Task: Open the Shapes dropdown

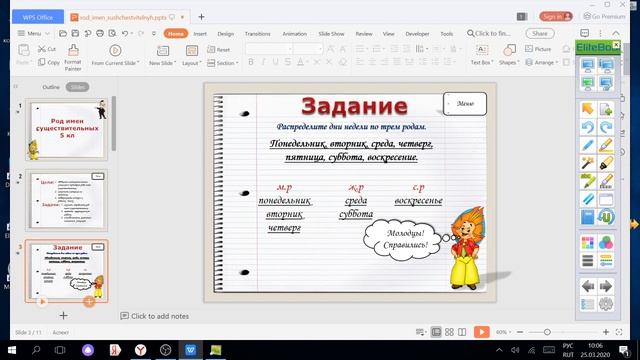Action: click(x=509, y=62)
